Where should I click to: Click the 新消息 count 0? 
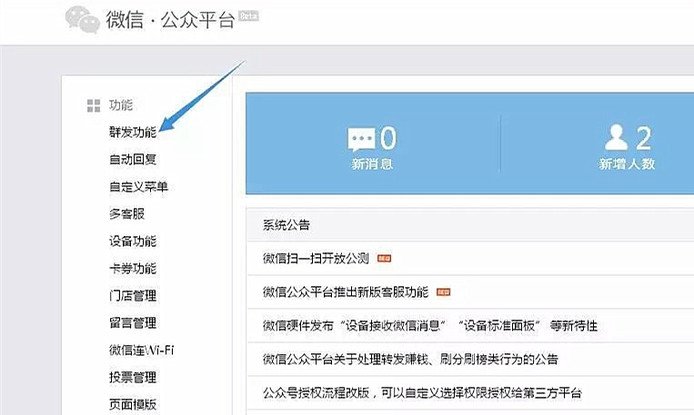coord(389,138)
